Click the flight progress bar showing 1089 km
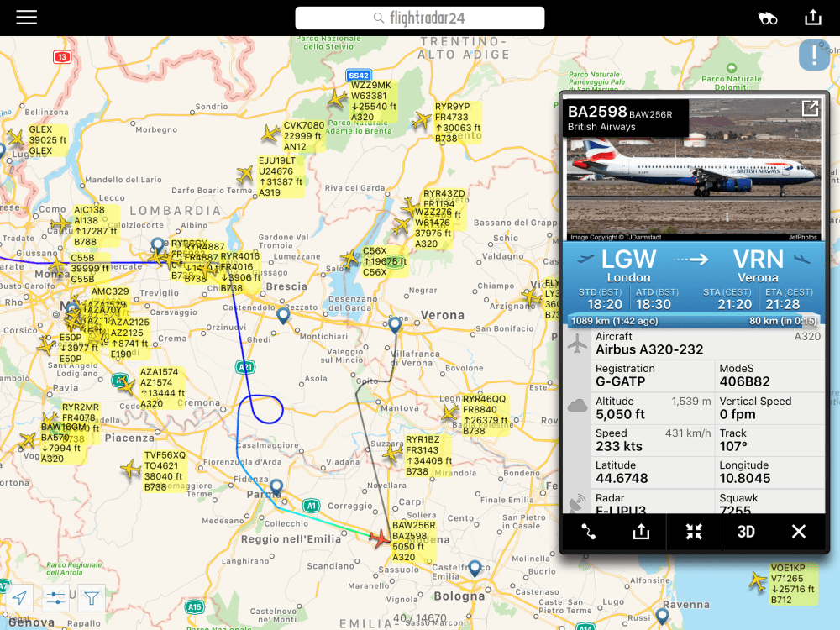This screenshot has height=630, width=840. (693, 321)
